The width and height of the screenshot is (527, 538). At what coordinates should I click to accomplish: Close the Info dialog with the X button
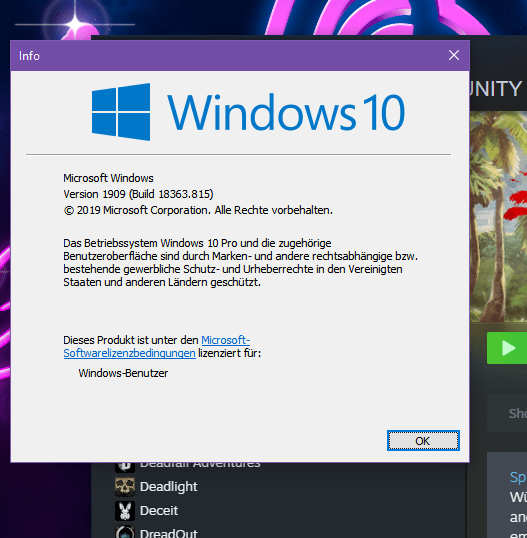[454, 55]
